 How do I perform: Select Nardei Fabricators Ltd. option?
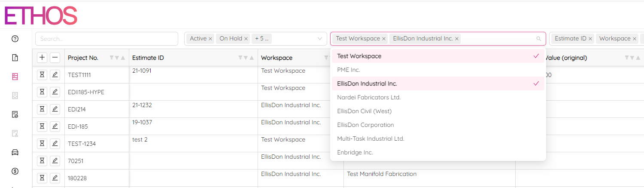tap(438, 97)
